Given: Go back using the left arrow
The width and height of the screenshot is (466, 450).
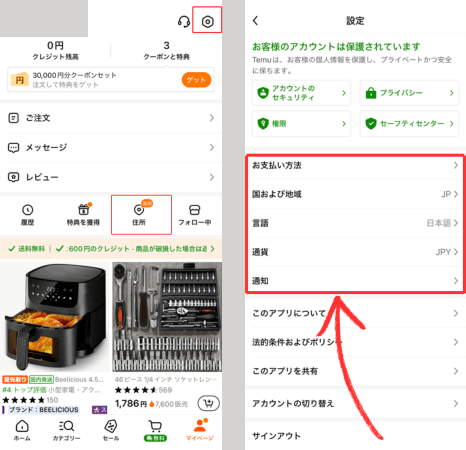Looking at the screenshot, I should point(255,21).
